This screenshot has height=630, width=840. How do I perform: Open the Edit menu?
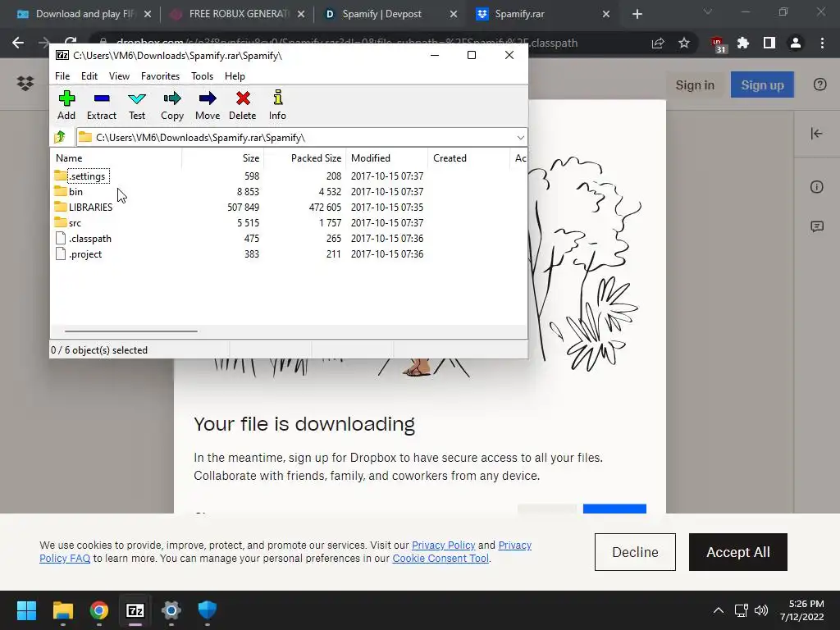click(x=89, y=76)
